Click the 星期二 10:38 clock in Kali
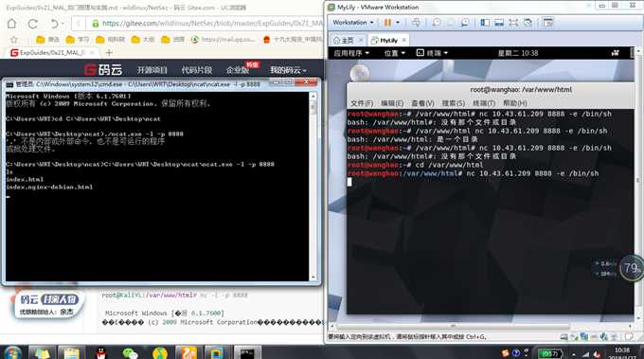The image size is (644, 359). click(x=518, y=53)
